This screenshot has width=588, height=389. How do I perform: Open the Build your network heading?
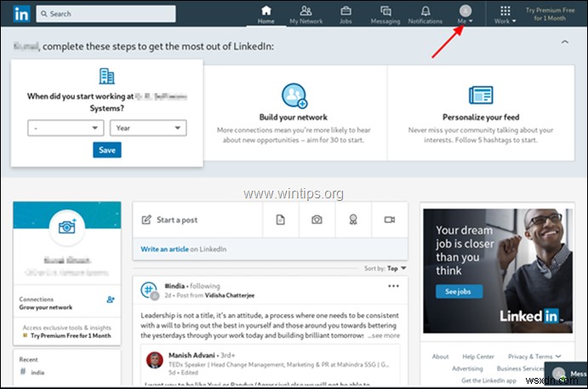pos(294,117)
